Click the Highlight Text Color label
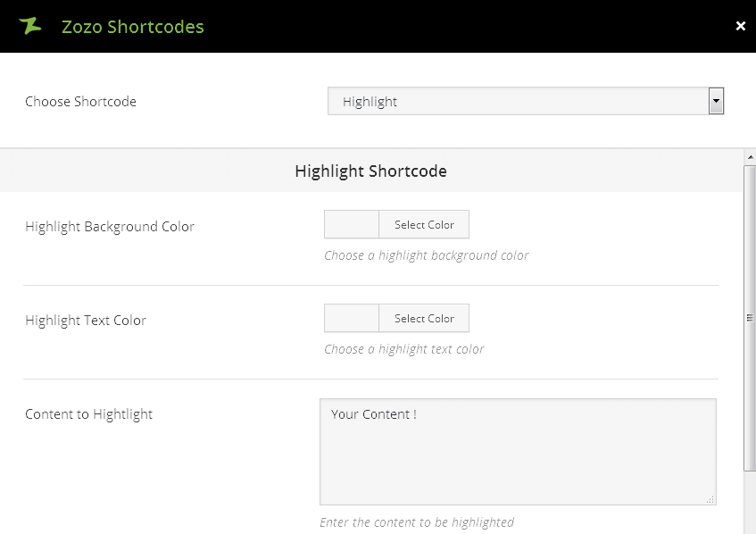Screen dimensions: 756x534 86,321
